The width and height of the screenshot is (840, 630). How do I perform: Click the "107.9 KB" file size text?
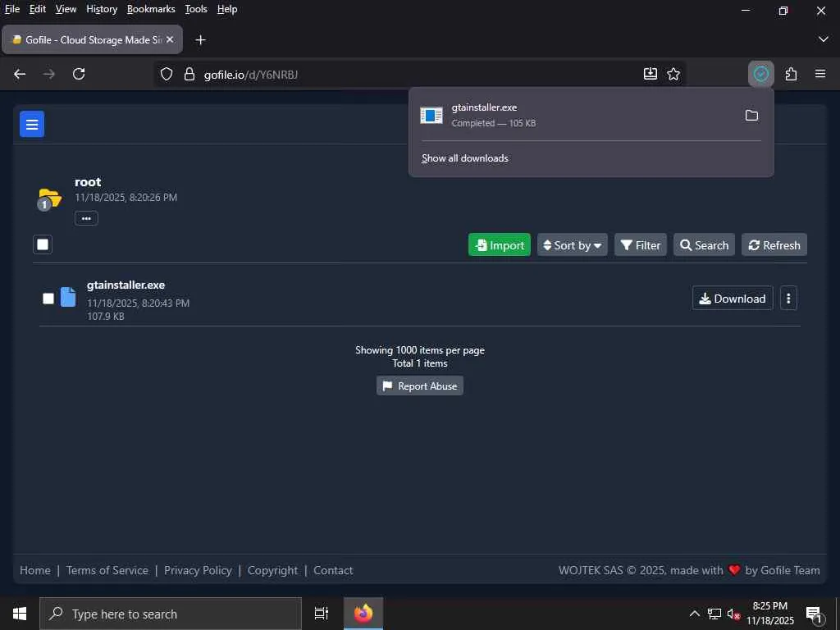[106, 317]
